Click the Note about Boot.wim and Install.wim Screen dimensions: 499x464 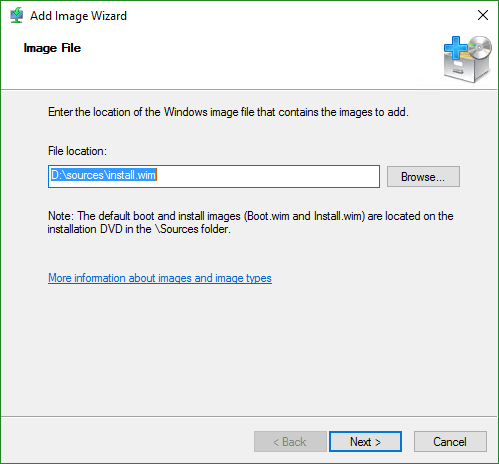250,222
